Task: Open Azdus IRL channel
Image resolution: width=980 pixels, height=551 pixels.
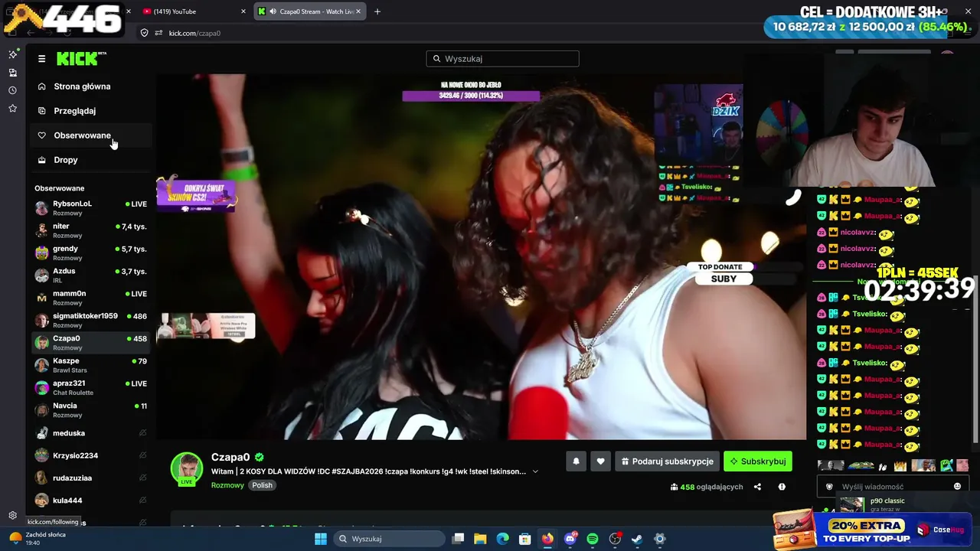Action: pyautogui.click(x=91, y=275)
